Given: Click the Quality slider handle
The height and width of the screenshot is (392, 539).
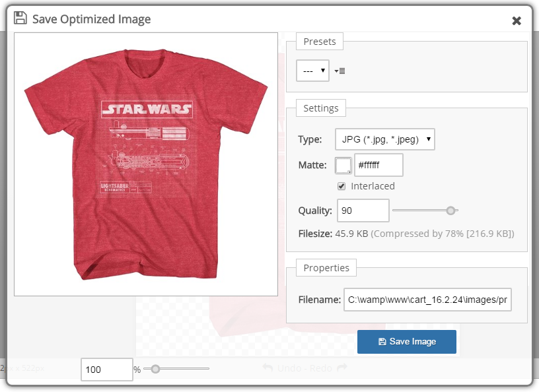Looking at the screenshot, I should (x=452, y=210).
